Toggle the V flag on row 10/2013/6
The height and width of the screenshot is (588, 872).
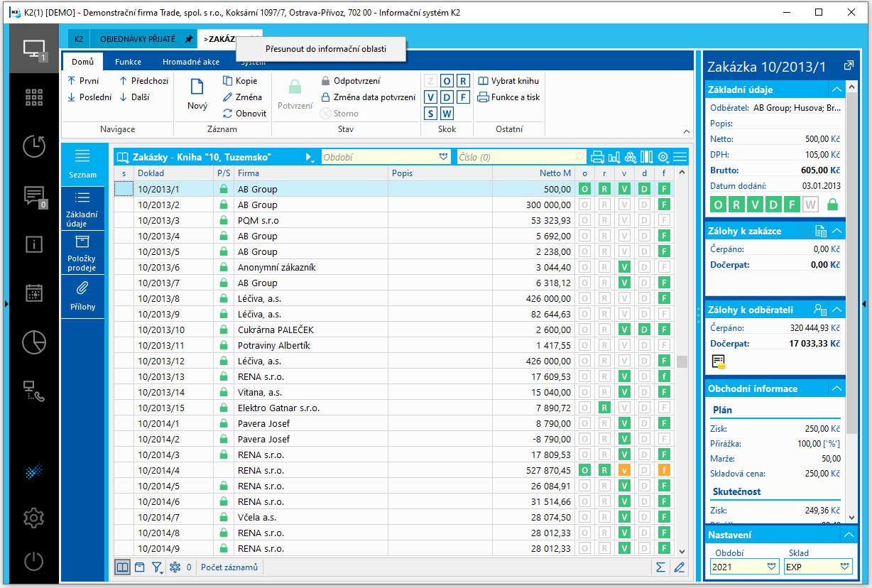(x=624, y=267)
